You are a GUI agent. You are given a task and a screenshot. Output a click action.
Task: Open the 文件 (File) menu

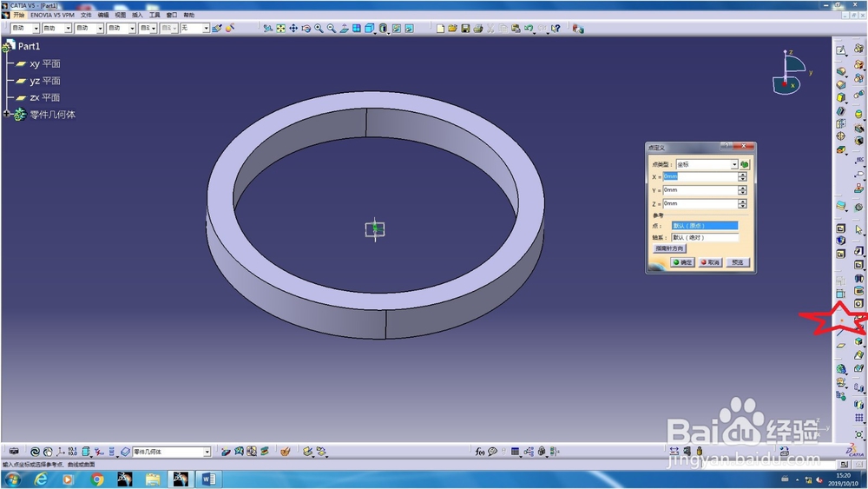(x=86, y=15)
